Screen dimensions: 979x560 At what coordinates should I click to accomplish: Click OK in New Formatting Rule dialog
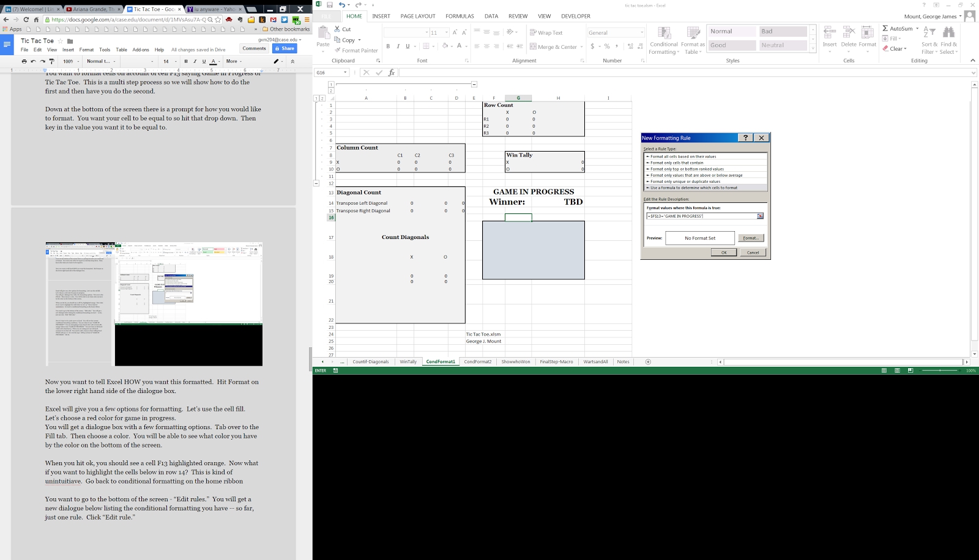(723, 252)
